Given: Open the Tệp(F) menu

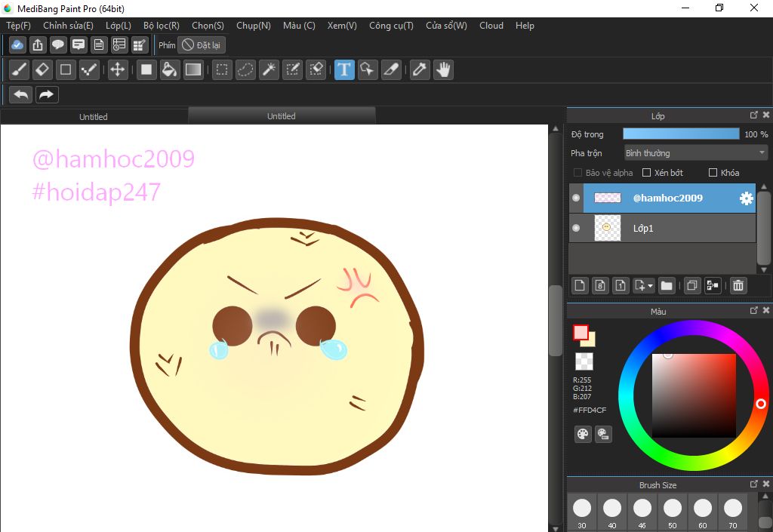Looking at the screenshot, I should [18, 26].
